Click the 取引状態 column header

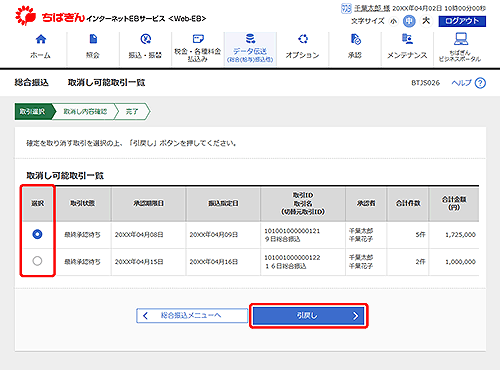[83, 203]
